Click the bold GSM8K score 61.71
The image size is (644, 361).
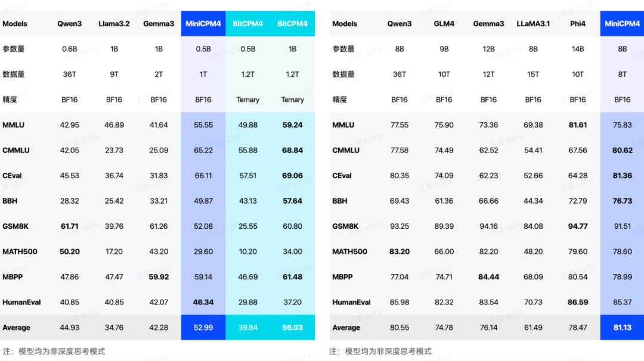pyautogui.click(x=69, y=226)
